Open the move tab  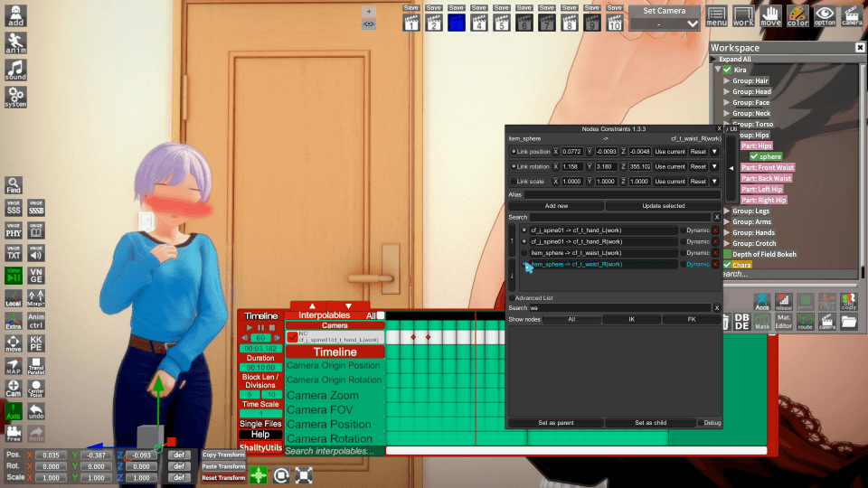tap(770, 16)
